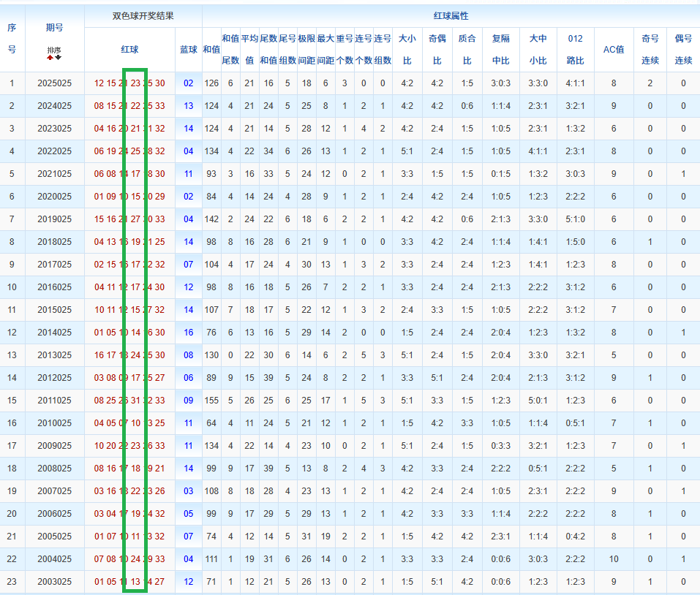
Task: Click the 奇号连续 column header
Action: [650, 50]
